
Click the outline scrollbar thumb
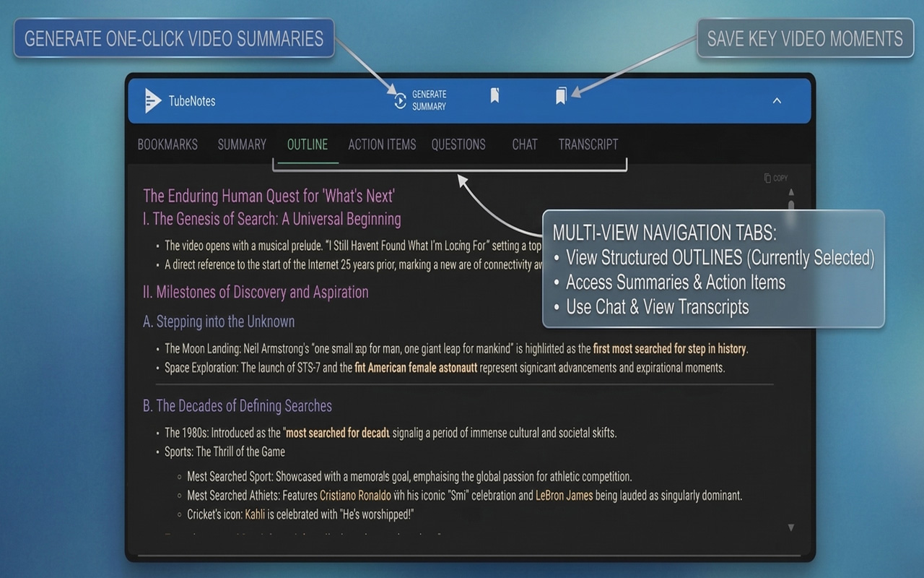(x=790, y=208)
